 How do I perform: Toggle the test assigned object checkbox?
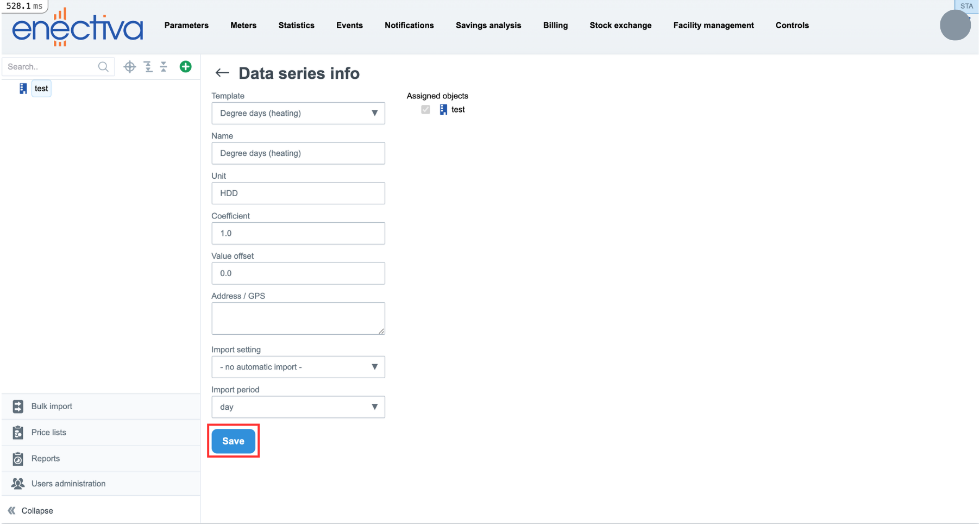click(425, 110)
